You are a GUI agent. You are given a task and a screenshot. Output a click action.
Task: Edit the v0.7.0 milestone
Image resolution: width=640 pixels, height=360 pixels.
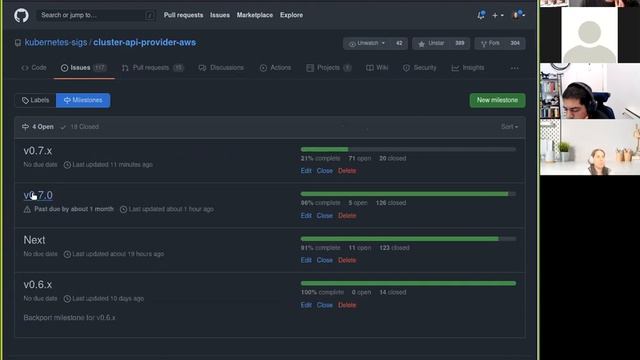click(x=306, y=216)
